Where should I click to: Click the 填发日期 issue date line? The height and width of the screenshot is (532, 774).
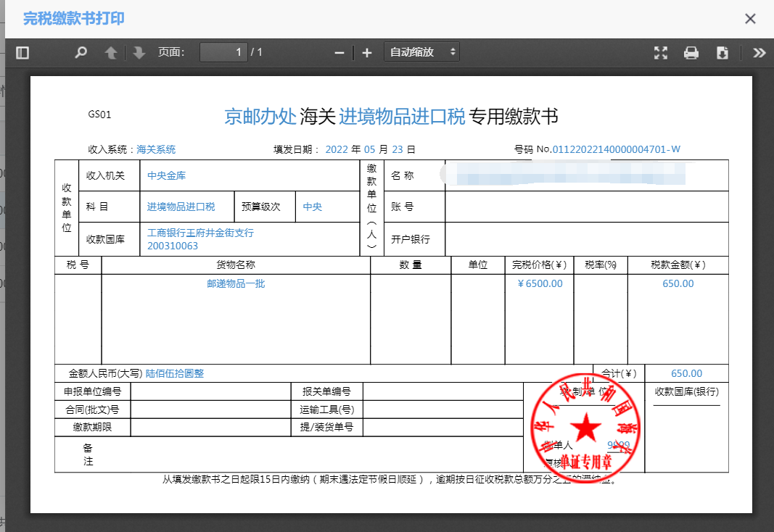344,149
